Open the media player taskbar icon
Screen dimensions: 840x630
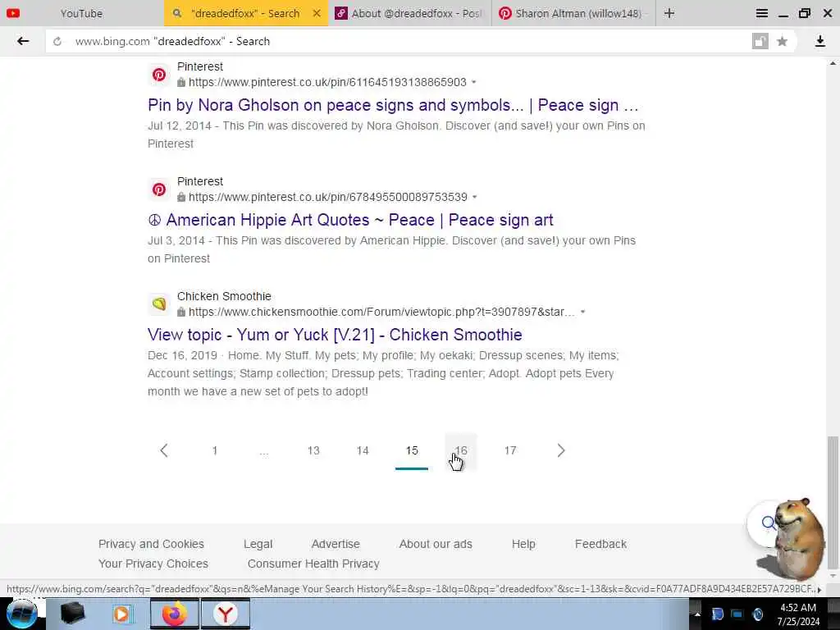click(122, 614)
